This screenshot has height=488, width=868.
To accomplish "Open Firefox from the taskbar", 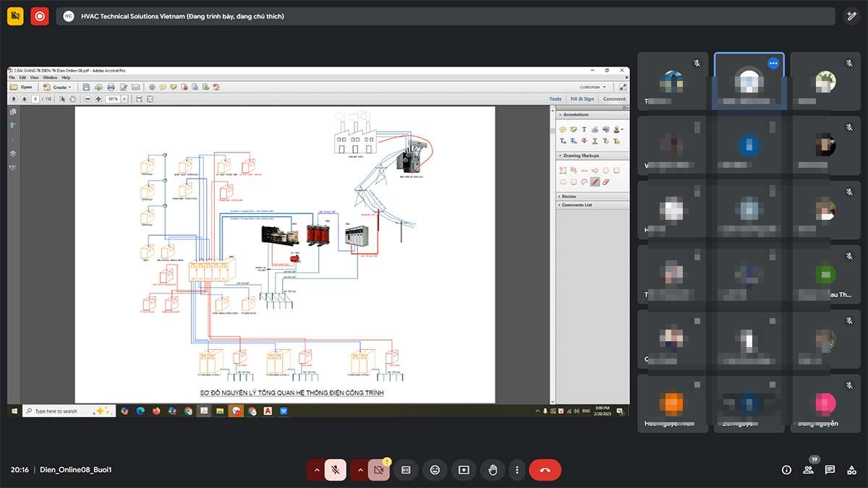I will 156,411.
